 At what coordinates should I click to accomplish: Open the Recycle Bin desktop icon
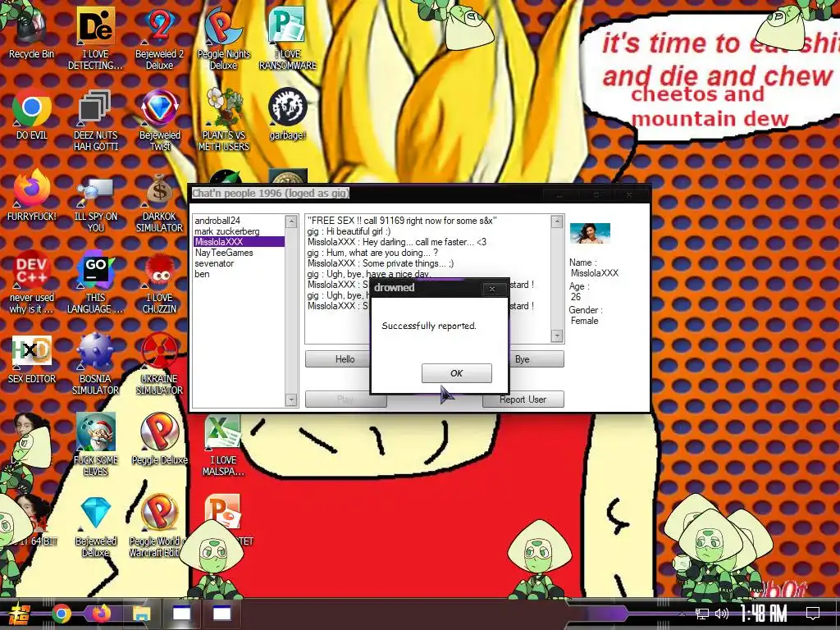(31, 32)
